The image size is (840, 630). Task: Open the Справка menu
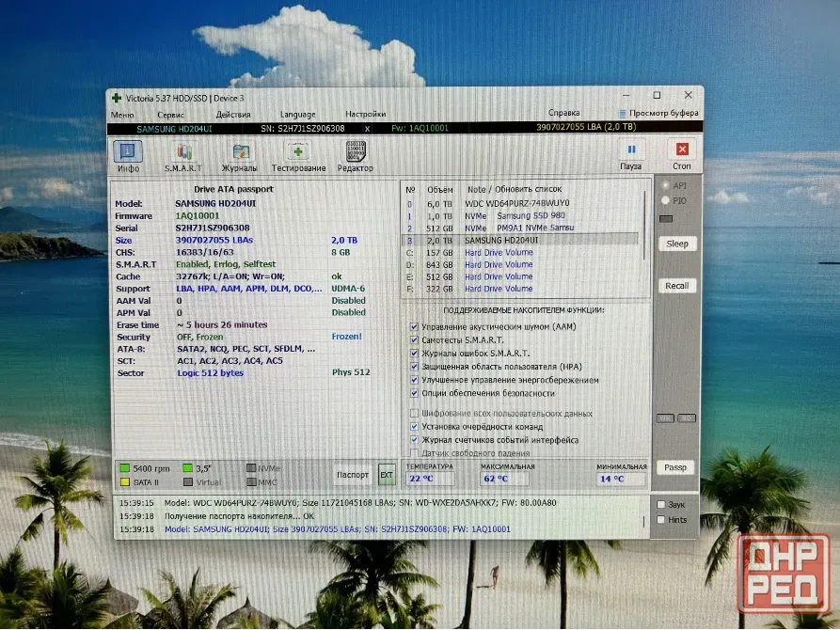(x=563, y=113)
